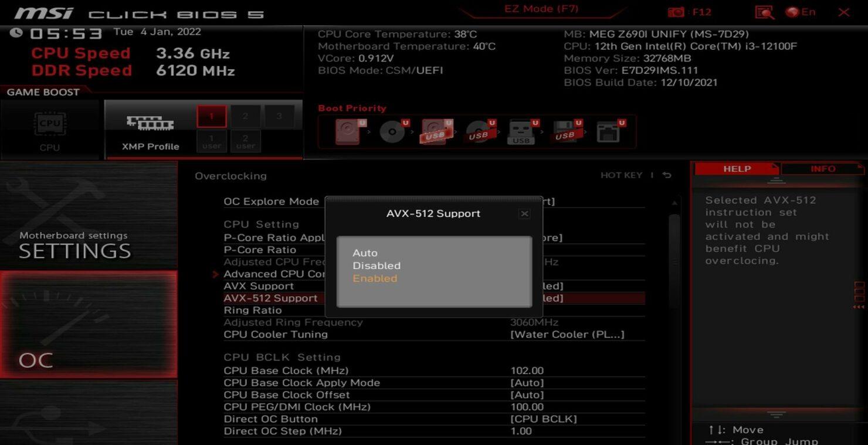The width and height of the screenshot is (868, 445).
Task: Activate XMP Profile 1 slot
Action: pyautogui.click(x=211, y=116)
